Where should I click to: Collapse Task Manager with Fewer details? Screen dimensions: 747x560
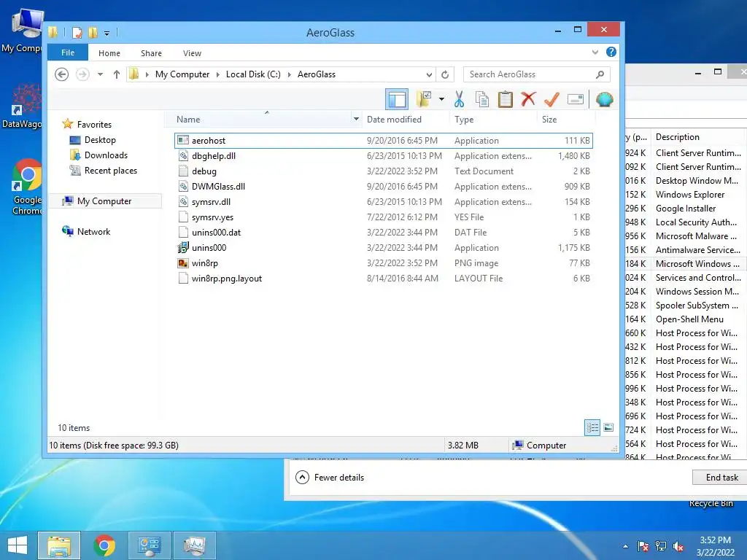[x=330, y=477]
